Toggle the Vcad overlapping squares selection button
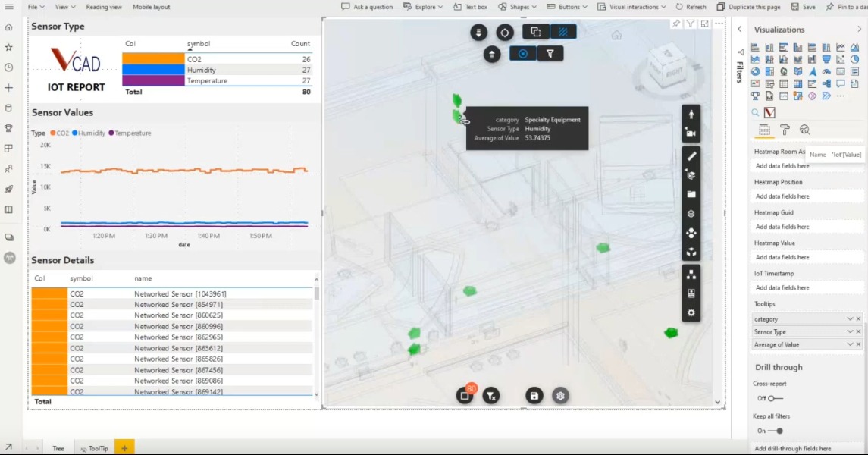This screenshot has height=455, width=868. point(535,32)
